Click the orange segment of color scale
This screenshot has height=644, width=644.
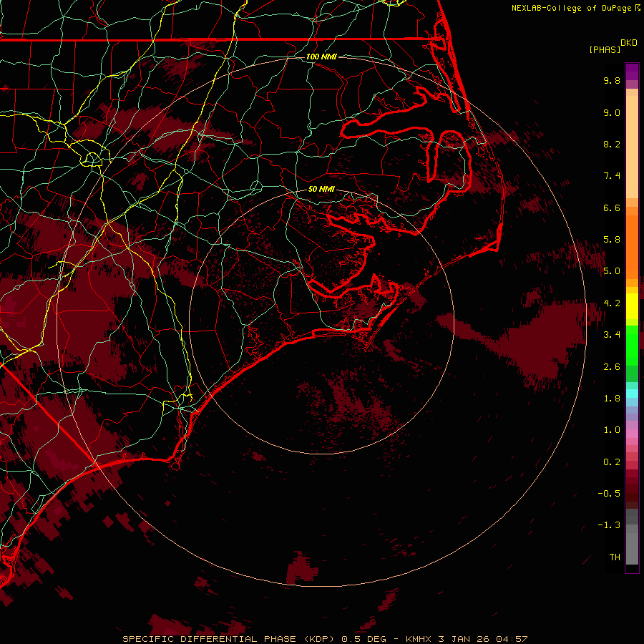[x=632, y=246]
